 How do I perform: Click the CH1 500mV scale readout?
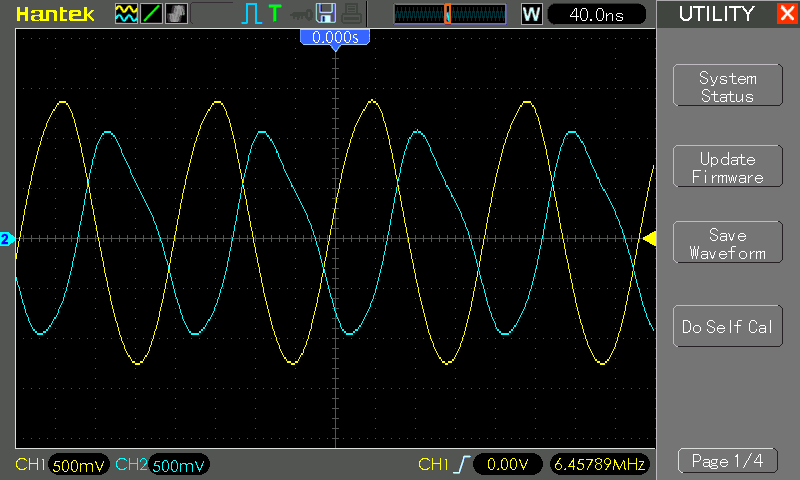[x=78, y=465]
